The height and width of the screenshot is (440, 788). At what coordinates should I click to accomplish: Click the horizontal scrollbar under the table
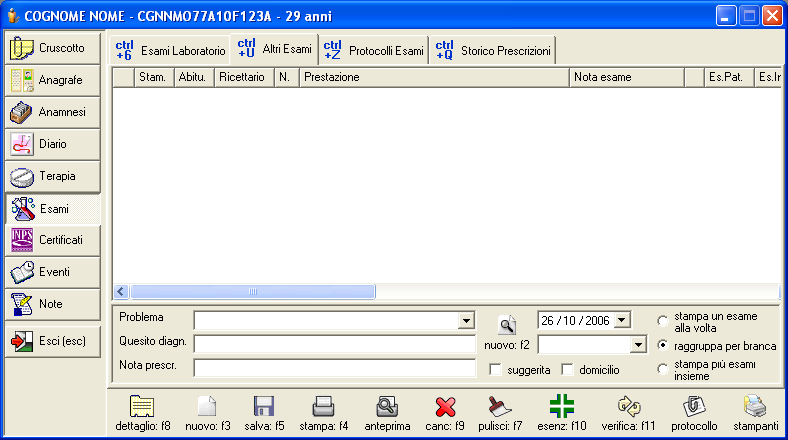pos(252,292)
